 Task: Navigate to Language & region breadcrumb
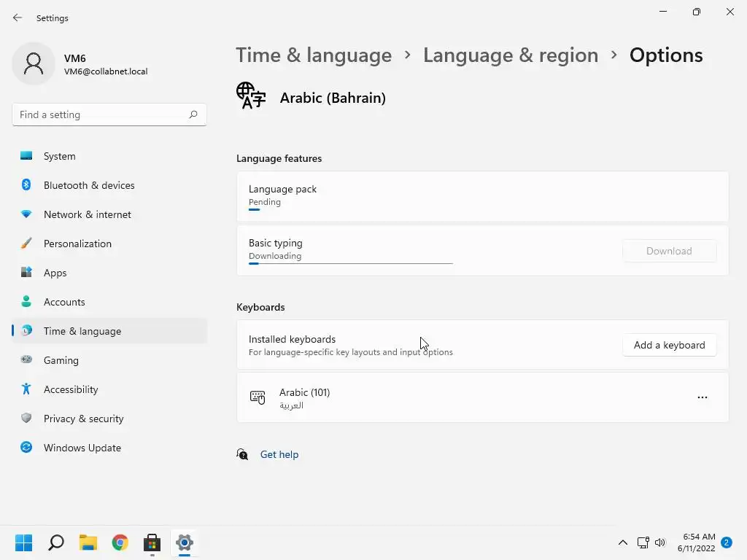click(x=511, y=55)
